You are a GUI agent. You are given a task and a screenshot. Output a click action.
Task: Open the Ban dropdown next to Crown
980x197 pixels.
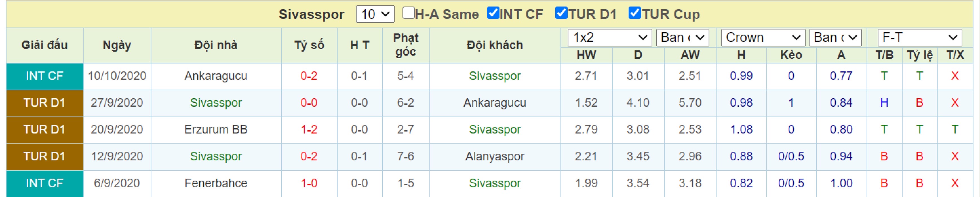[835, 38]
